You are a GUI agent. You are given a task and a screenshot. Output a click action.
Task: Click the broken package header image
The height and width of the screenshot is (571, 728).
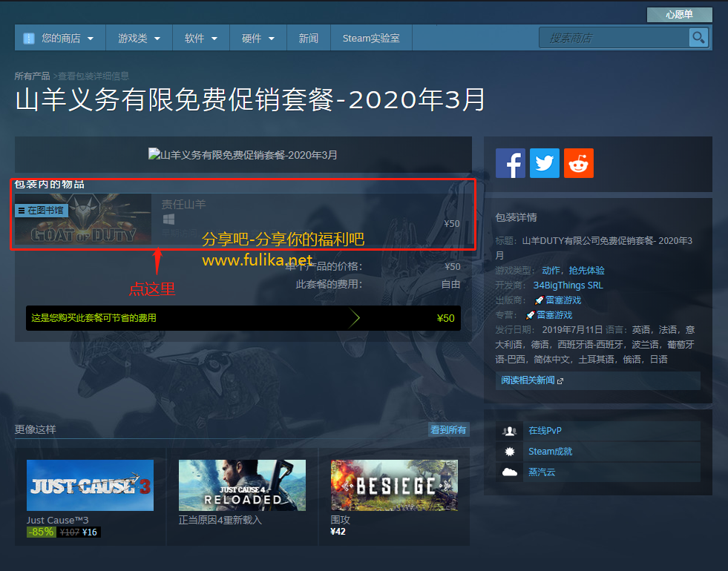click(x=243, y=154)
